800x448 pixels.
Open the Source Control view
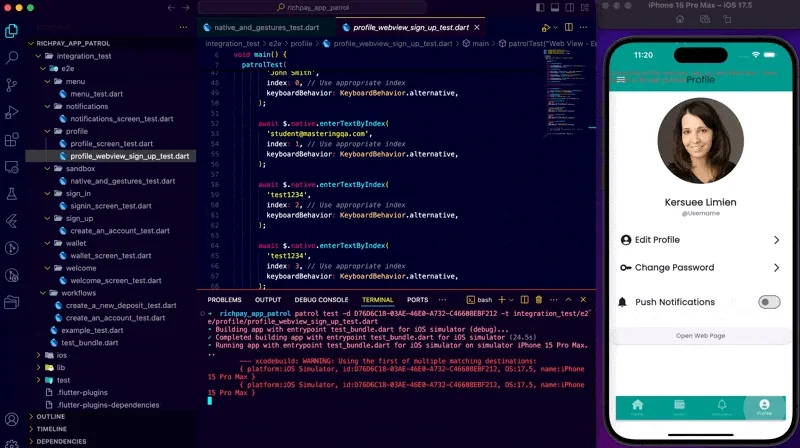12,85
